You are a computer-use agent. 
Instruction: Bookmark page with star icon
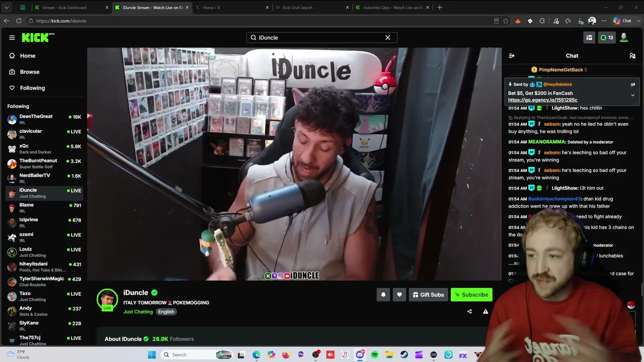(x=506, y=21)
